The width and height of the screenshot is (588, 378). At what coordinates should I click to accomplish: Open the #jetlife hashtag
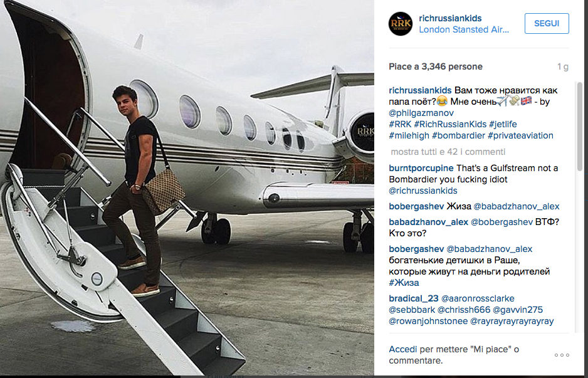503,124
